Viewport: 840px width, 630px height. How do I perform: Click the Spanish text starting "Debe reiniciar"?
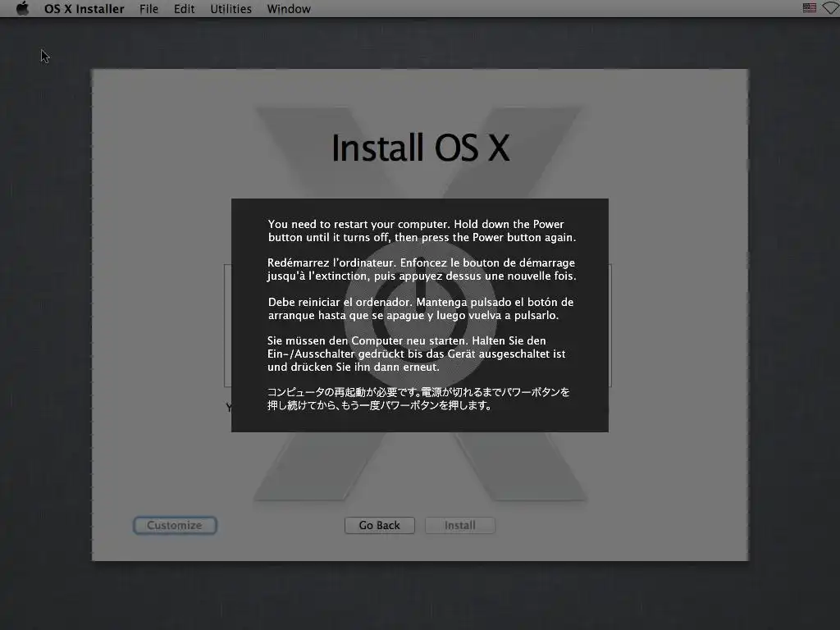point(421,308)
